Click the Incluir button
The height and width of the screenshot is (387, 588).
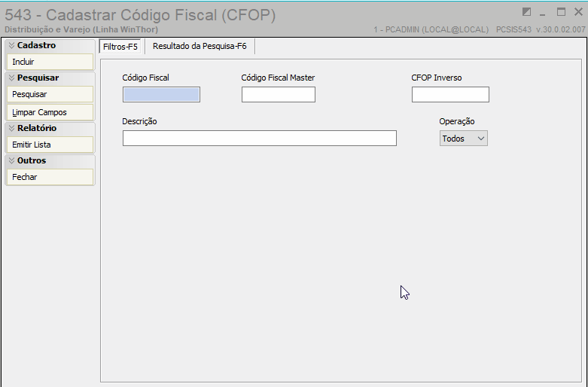(50, 62)
